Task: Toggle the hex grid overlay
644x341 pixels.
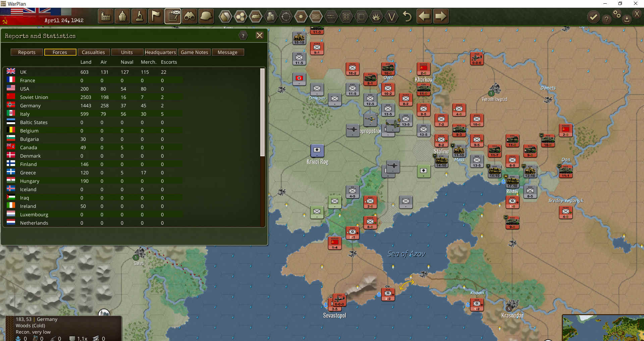Action: [x=240, y=16]
